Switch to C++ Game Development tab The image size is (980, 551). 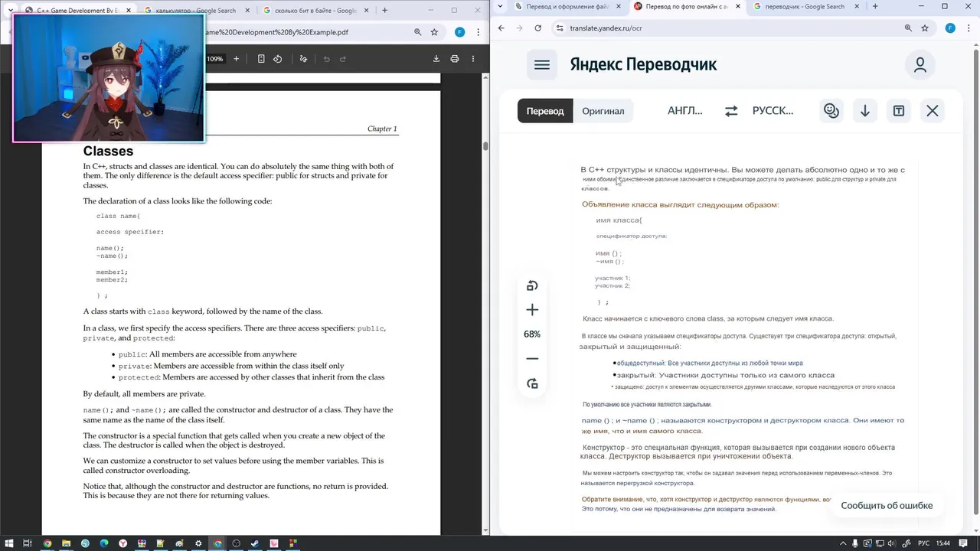(79, 11)
